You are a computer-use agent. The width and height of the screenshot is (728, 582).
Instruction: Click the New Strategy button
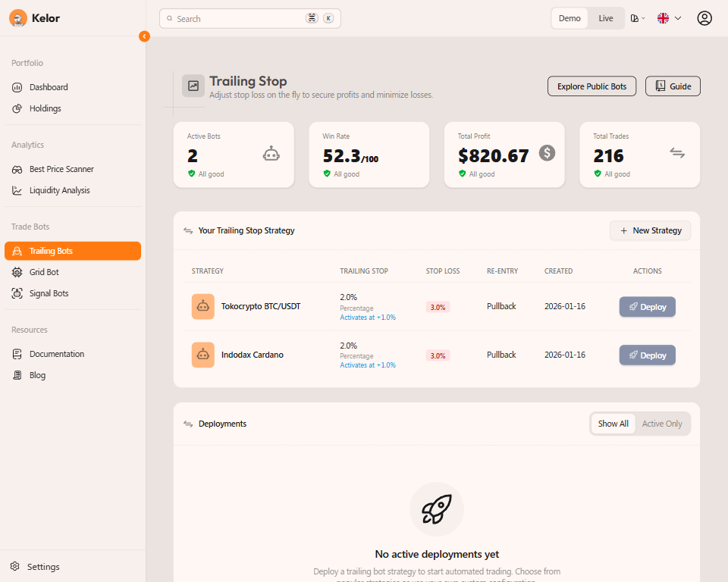(x=650, y=230)
